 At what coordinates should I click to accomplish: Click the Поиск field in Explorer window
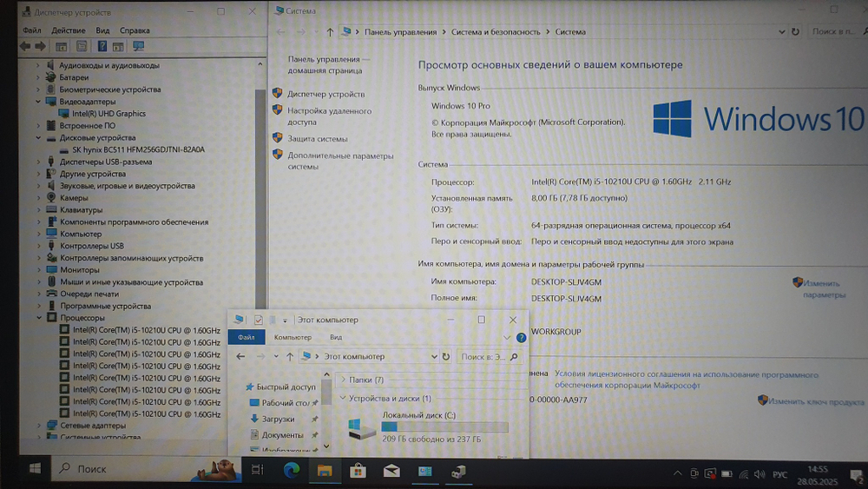pos(490,357)
